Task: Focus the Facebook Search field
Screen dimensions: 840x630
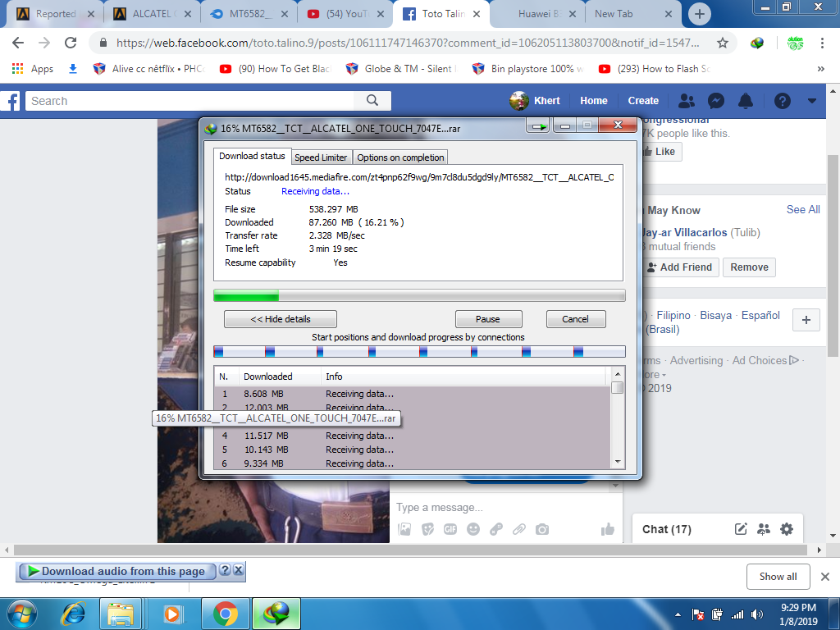Action: 190,101
